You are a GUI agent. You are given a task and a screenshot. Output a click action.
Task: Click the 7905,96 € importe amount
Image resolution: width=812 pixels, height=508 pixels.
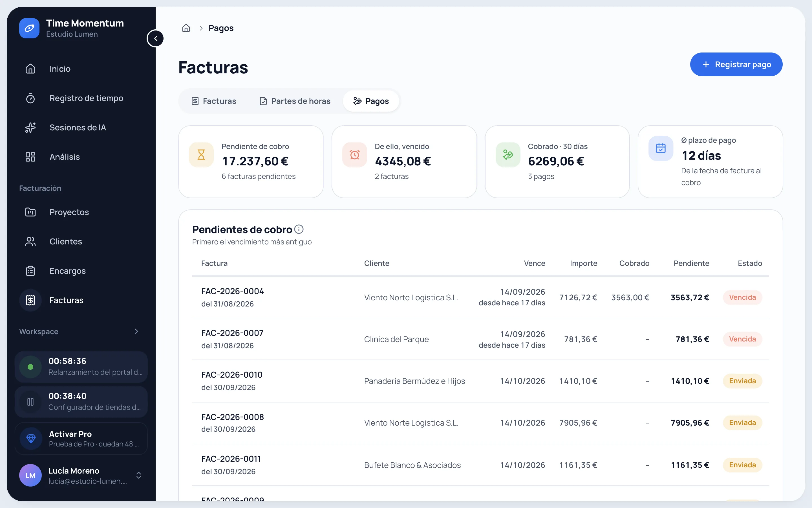(x=578, y=423)
